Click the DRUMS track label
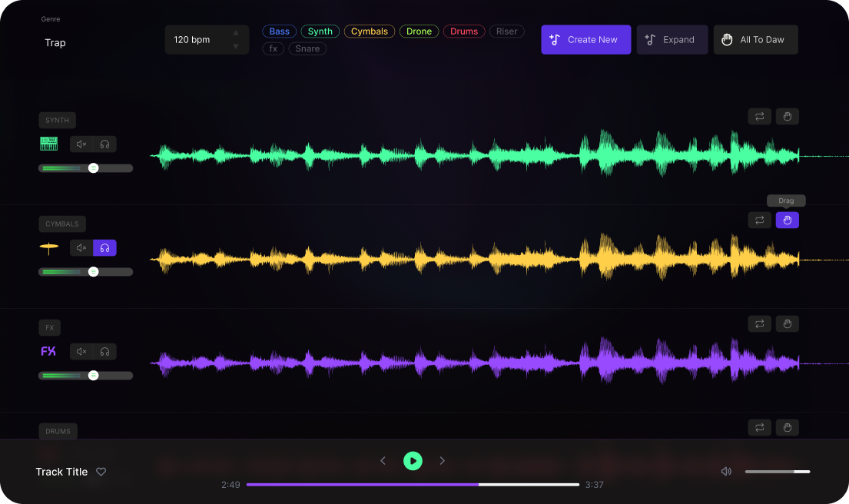The height and width of the screenshot is (504, 849). click(x=58, y=432)
